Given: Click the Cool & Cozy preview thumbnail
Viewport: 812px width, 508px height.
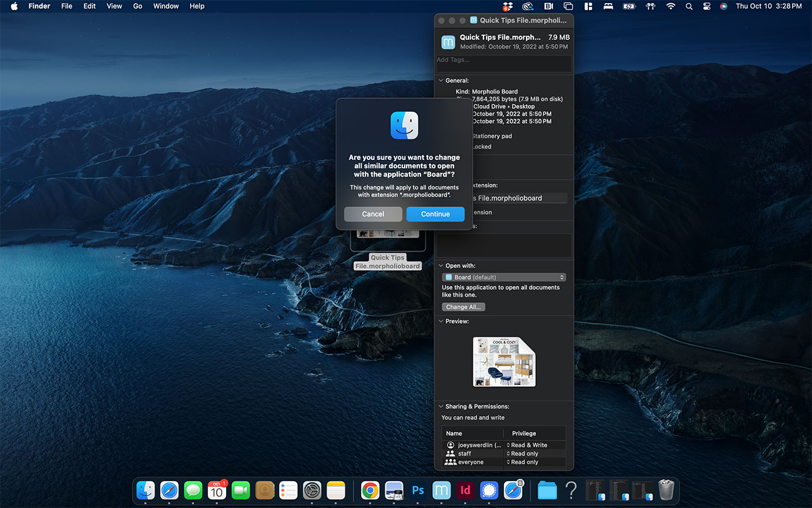Looking at the screenshot, I should tap(504, 362).
